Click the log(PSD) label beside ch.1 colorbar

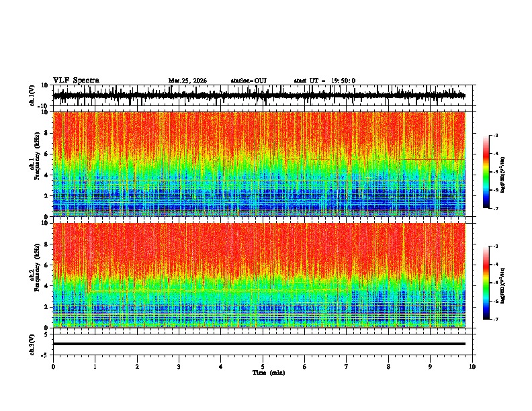pyautogui.click(x=503, y=175)
